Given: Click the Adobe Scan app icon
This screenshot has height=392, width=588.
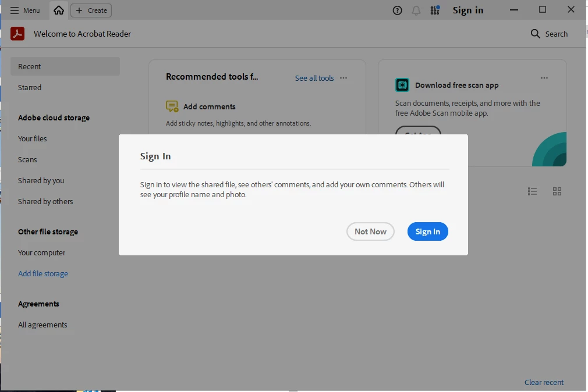Looking at the screenshot, I should 402,85.
